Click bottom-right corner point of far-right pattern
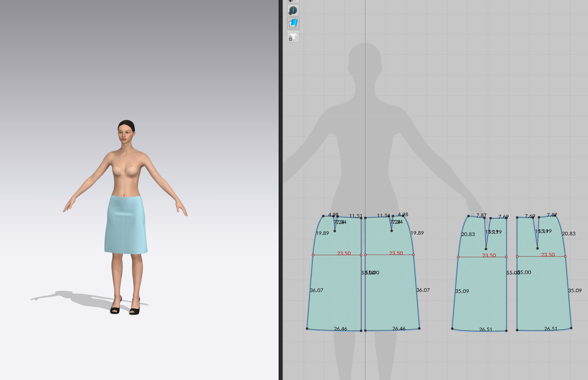Screen dimensions: 588x380 click(571, 328)
